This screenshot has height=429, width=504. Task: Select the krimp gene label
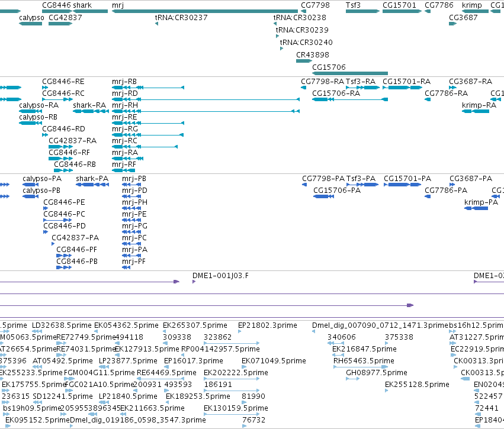click(472, 5)
